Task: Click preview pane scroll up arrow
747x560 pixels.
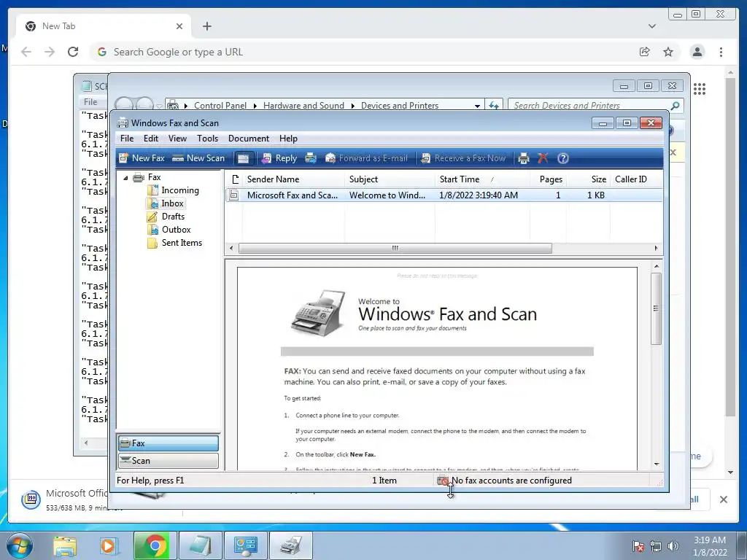Action: pos(657,266)
